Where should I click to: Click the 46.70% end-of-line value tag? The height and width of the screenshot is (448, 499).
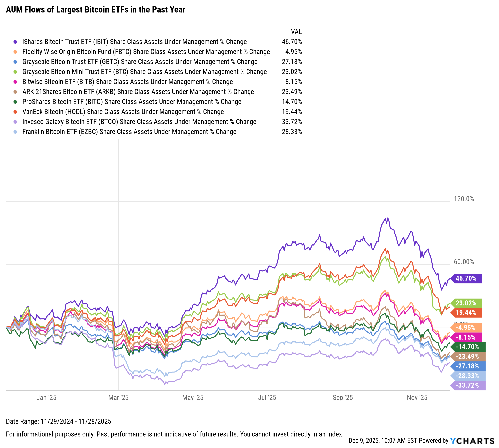click(x=466, y=278)
